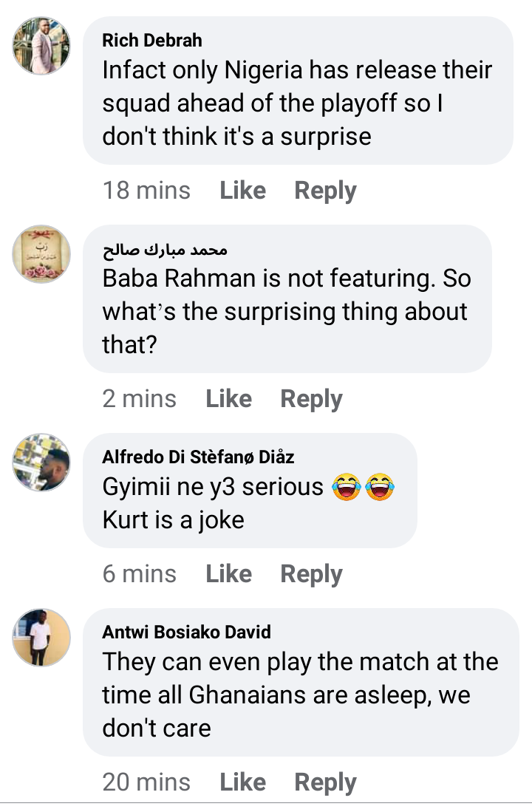Like Rich Debrah's comment
This screenshot has height=812, width=532.
(x=242, y=191)
